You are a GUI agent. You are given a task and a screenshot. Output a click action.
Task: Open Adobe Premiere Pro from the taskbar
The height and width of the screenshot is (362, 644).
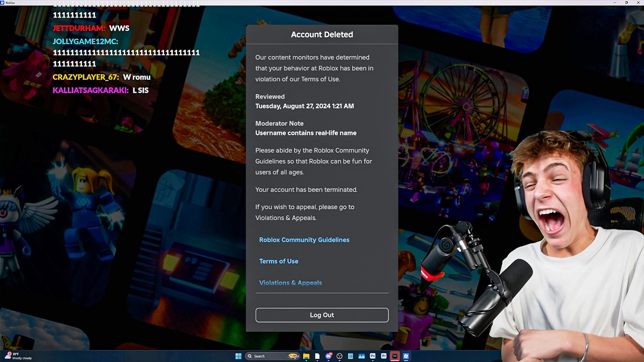pos(384,356)
